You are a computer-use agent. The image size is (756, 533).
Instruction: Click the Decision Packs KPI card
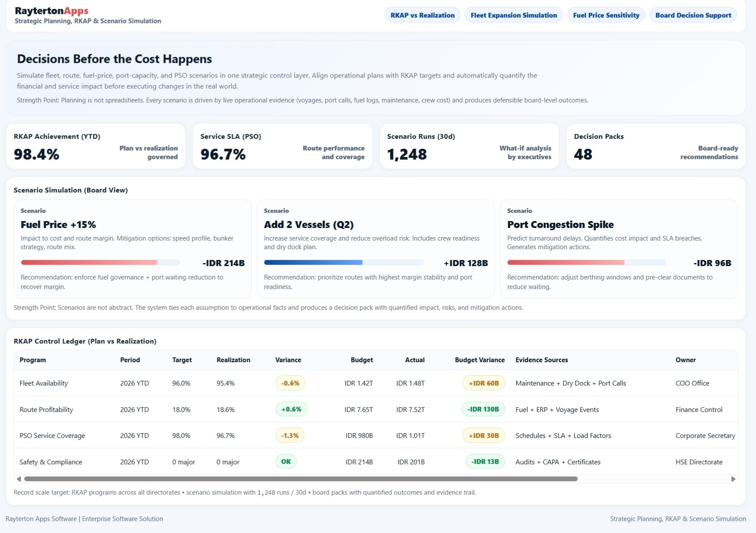coord(656,146)
